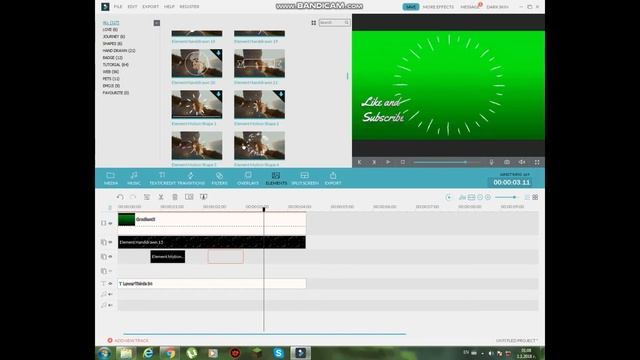Select the Favourite category

pos(116,93)
